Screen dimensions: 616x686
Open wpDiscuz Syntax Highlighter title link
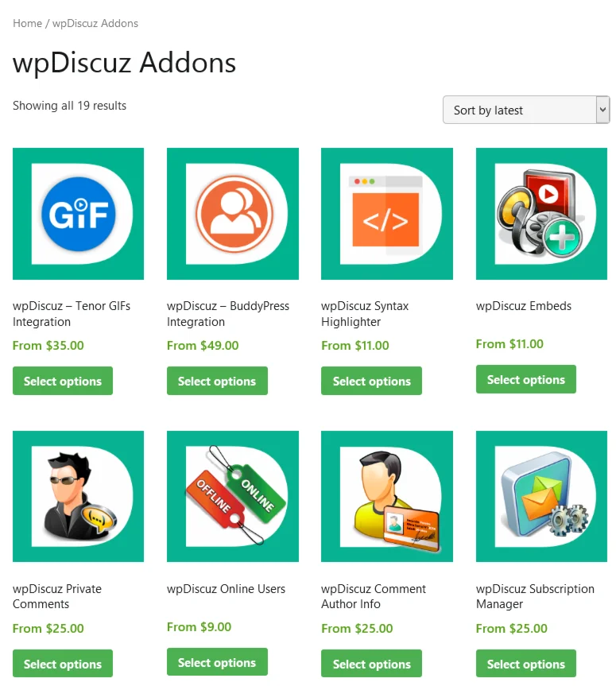[365, 314]
